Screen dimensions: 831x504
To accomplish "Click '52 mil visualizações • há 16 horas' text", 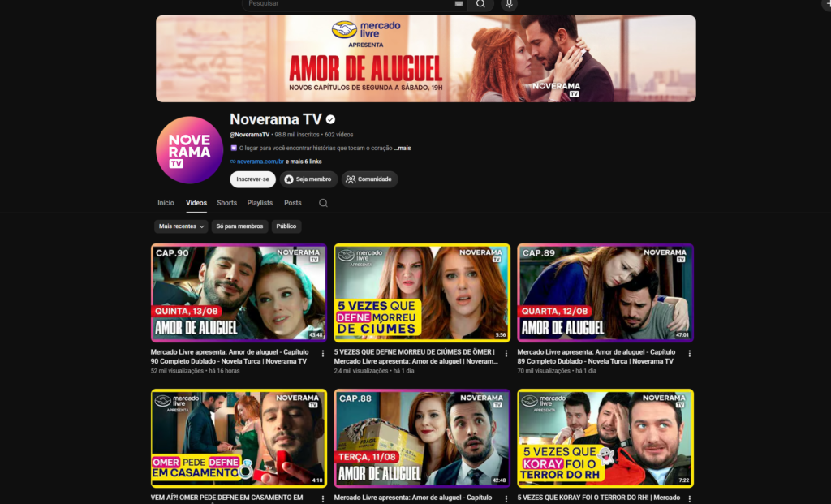I will pos(195,371).
